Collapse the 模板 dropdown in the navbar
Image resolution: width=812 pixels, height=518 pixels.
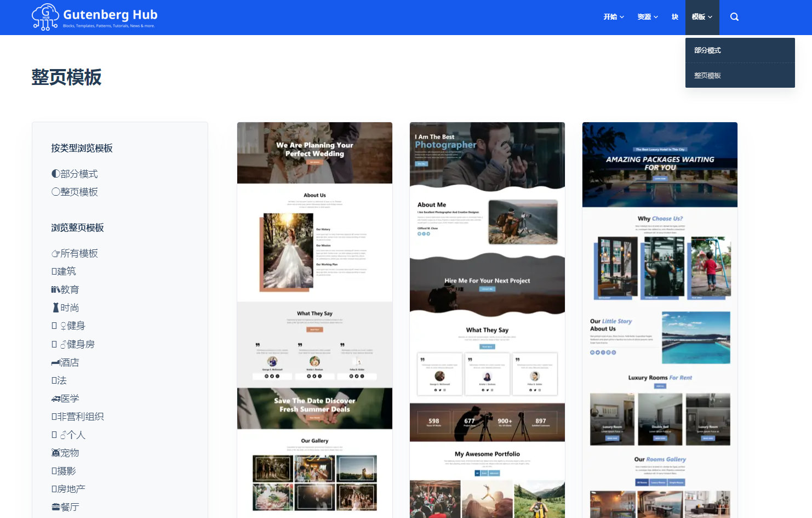(702, 17)
